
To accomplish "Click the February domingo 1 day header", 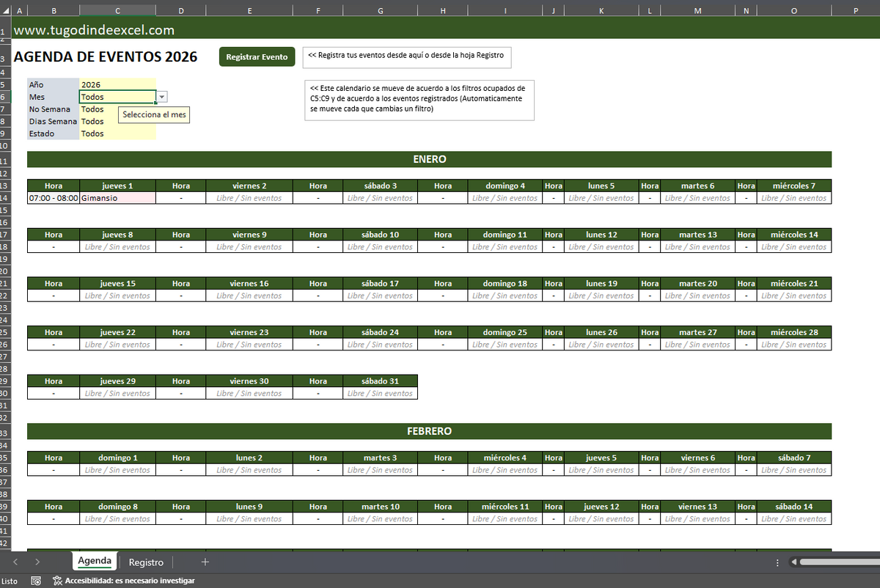I will [x=117, y=457].
